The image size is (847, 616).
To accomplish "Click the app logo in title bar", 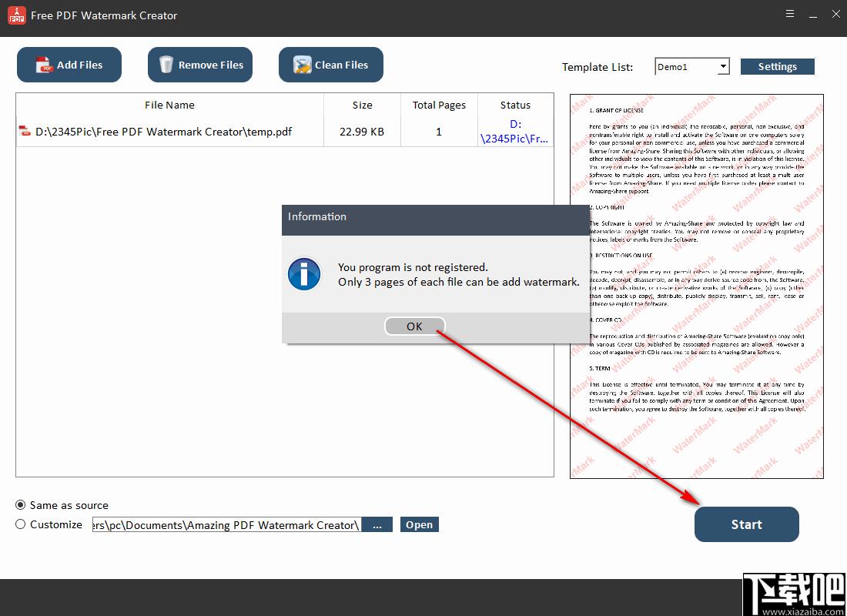I will pyautogui.click(x=17, y=15).
